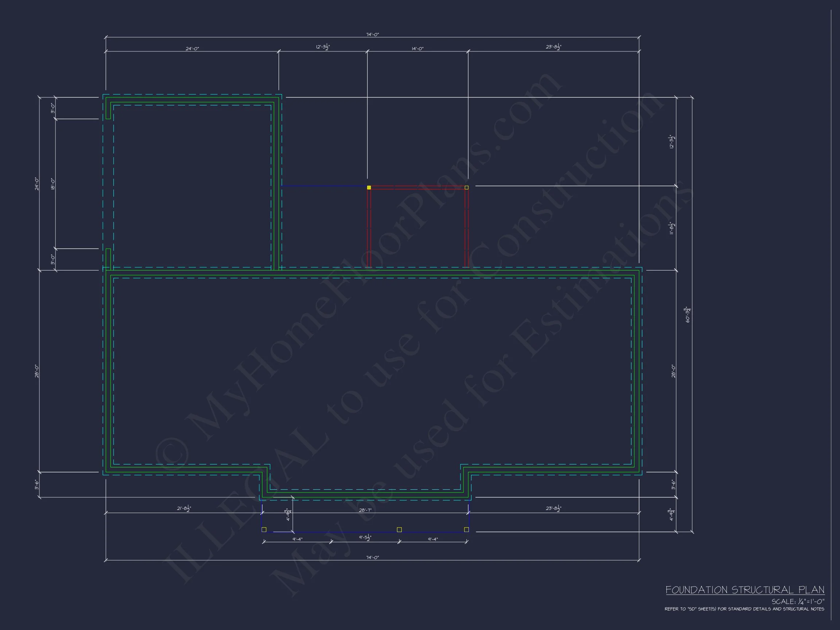Click the 24'-0" top horizontal dimension label
The image size is (840, 630).
tap(192, 48)
